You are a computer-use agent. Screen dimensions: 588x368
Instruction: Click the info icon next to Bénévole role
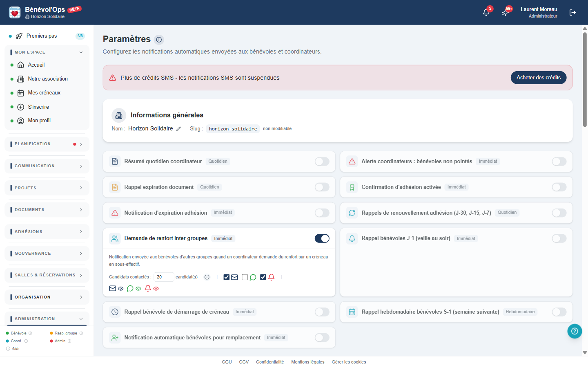point(30,333)
